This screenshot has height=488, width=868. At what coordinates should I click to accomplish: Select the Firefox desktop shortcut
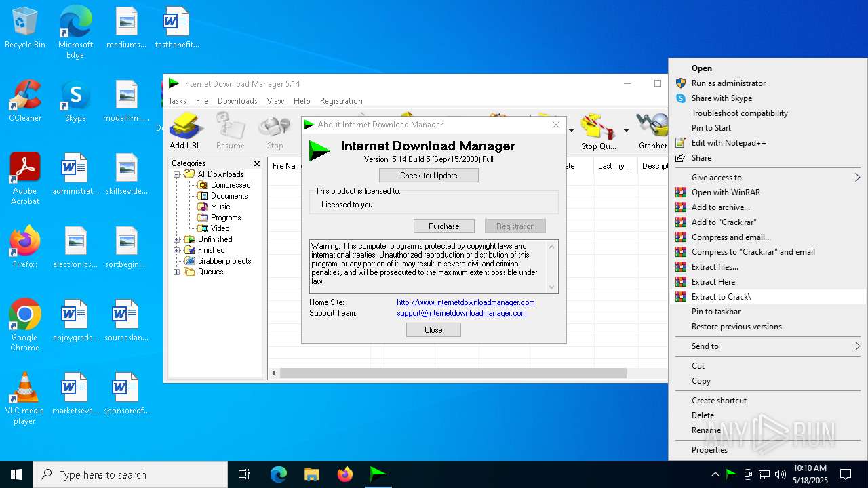pos(25,247)
